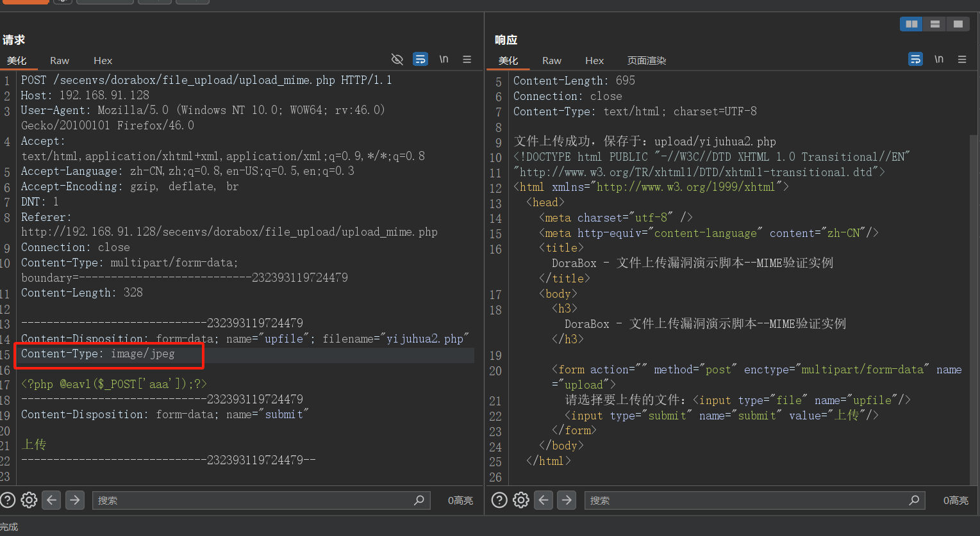
Task: Select top-bottom split layout icon
Action: coord(935,24)
